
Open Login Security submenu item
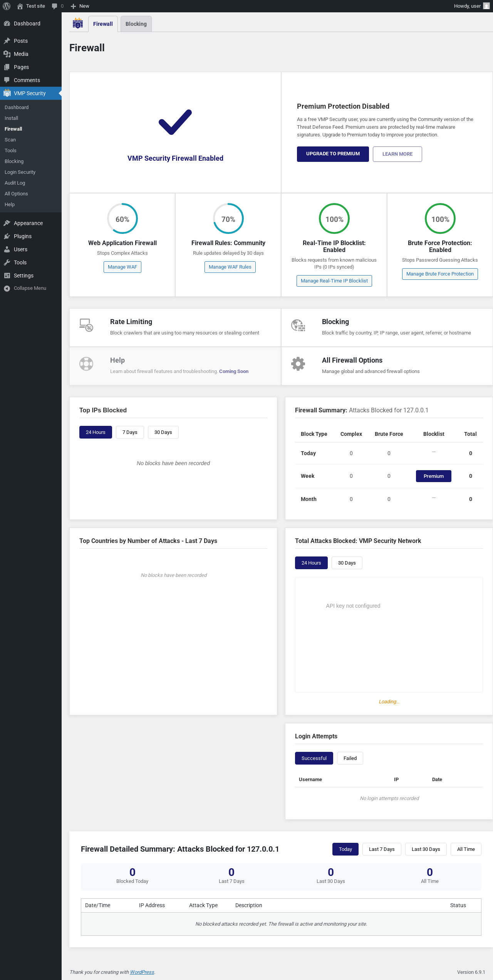pos(20,172)
